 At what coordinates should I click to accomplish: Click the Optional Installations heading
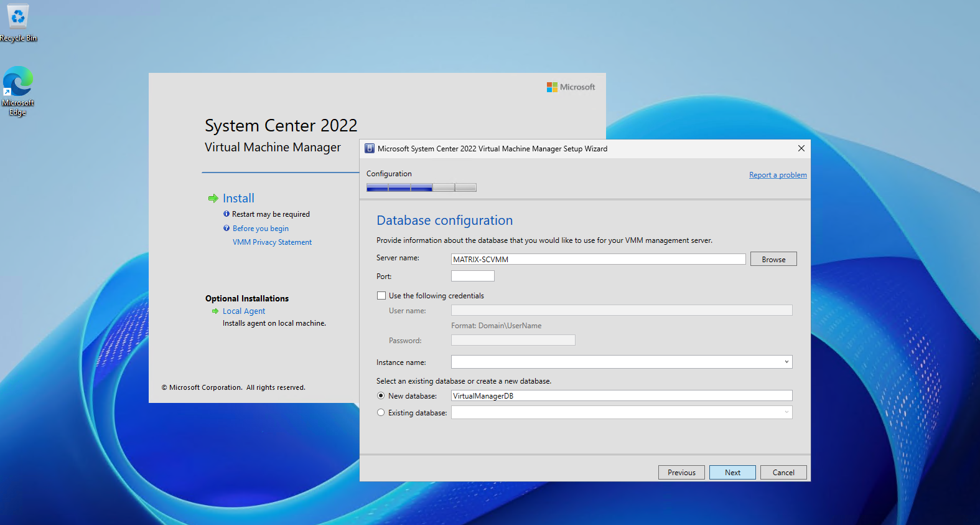pos(247,298)
